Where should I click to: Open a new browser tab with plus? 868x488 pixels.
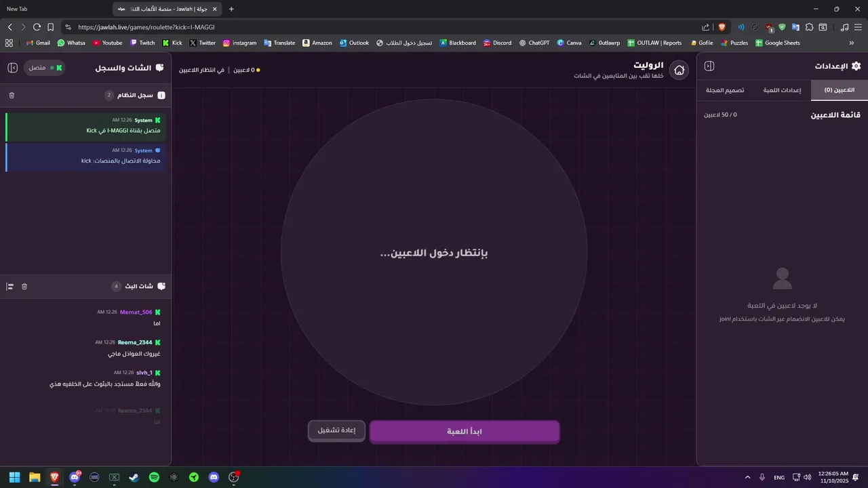pos(231,9)
